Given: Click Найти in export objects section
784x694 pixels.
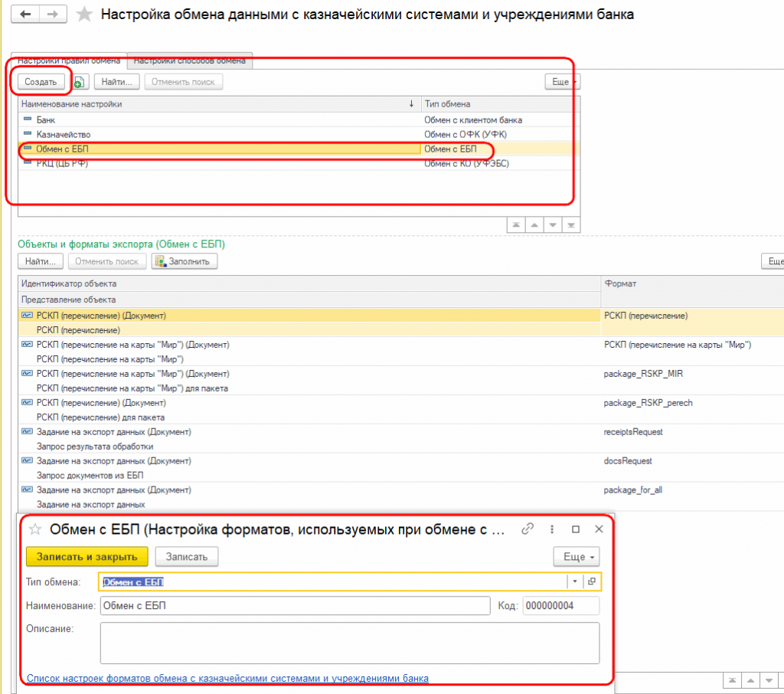Looking at the screenshot, I should click(x=41, y=261).
